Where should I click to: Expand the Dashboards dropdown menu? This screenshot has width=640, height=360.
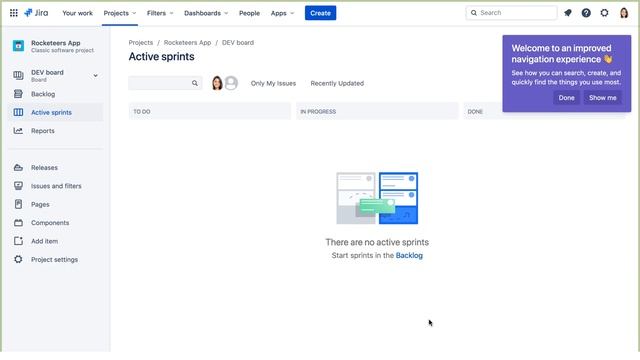click(206, 13)
